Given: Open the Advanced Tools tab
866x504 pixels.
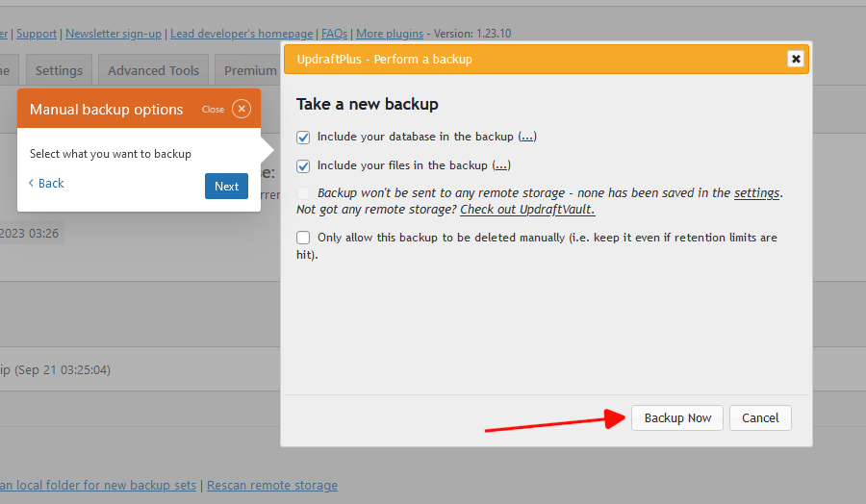Looking at the screenshot, I should [x=154, y=70].
